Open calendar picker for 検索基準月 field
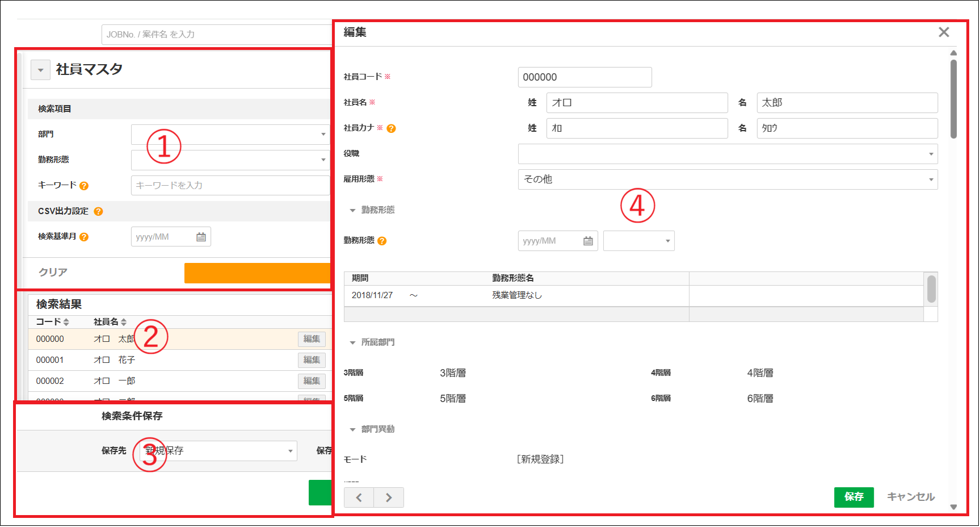 (x=201, y=237)
